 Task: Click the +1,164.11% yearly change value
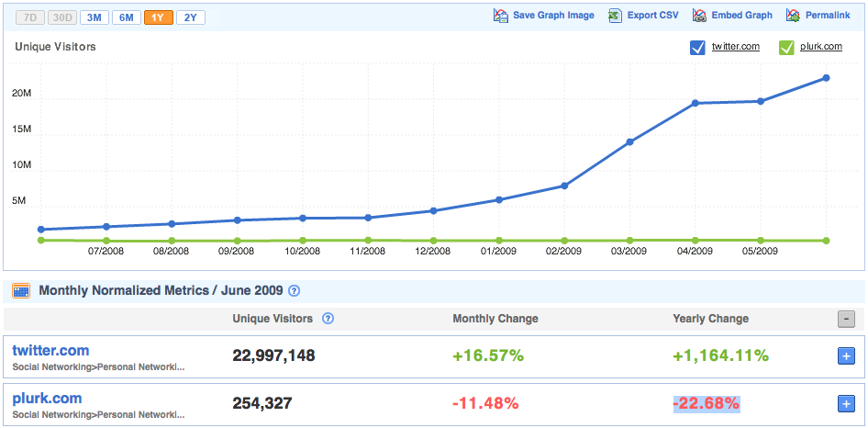[721, 356]
